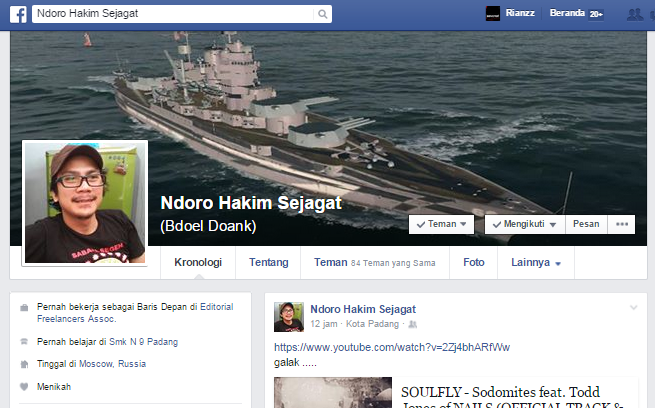The width and height of the screenshot is (655, 408).
Task: Click the Pesan message button
Action: pos(586,224)
